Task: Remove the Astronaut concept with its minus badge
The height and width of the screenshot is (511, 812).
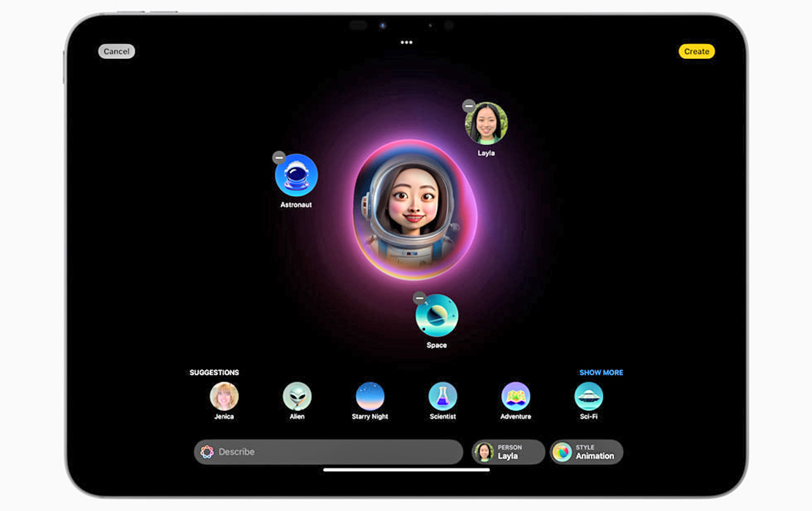Action: 279,157
